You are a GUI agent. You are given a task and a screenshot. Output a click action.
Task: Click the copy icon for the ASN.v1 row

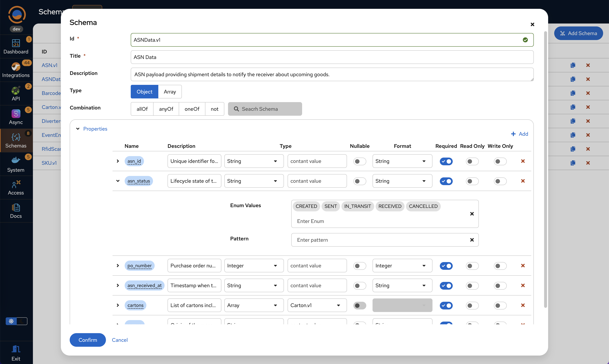573,65
